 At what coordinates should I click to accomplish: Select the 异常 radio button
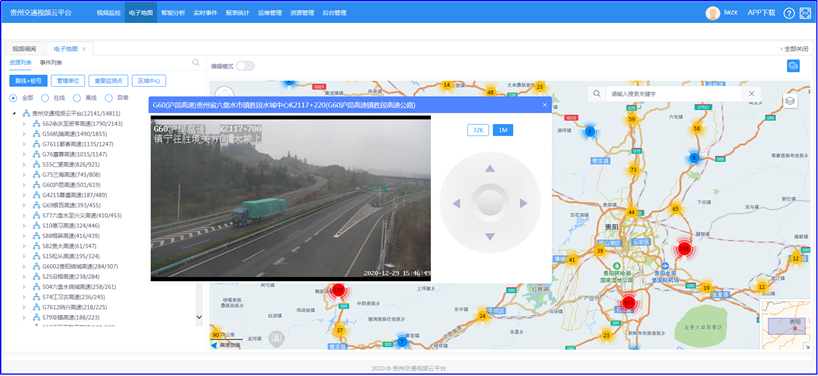[x=109, y=98]
